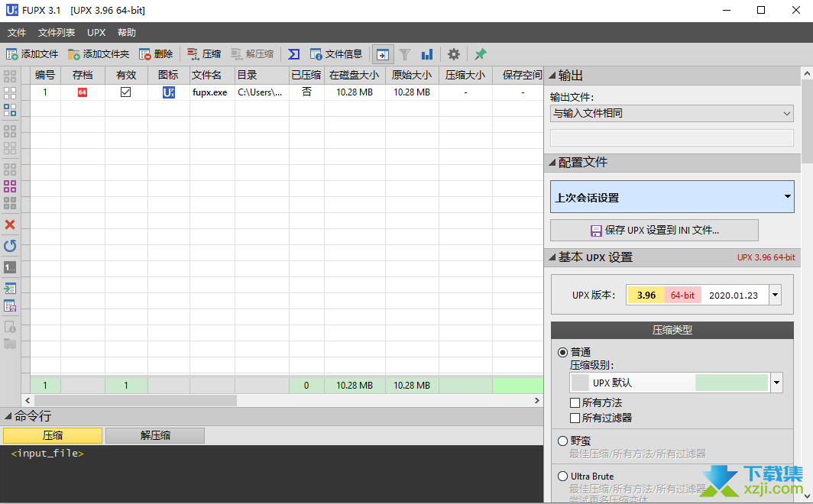
Task: Click 保存 UPX 设置到 INI 文件 button
Action: point(654,230)
